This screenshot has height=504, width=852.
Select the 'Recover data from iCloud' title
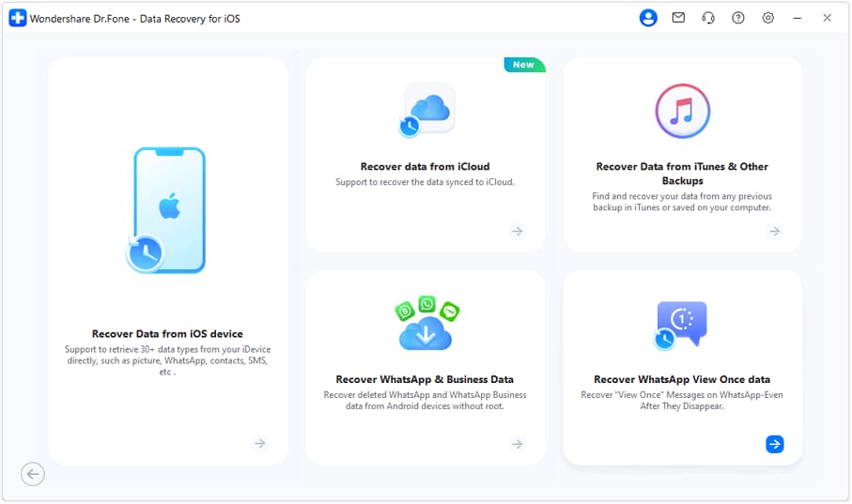pyautogui.click(x=425, y=167)
